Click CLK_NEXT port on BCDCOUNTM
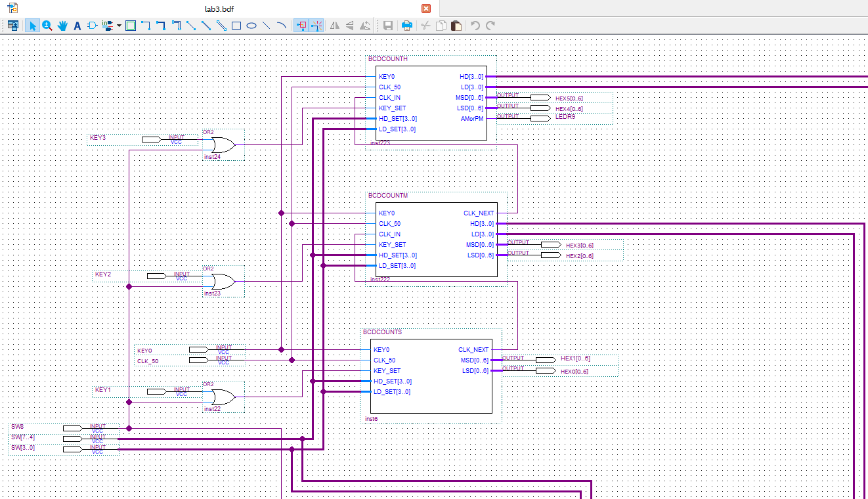This screenshot has height=499, width=868. (x=479, y=213)
